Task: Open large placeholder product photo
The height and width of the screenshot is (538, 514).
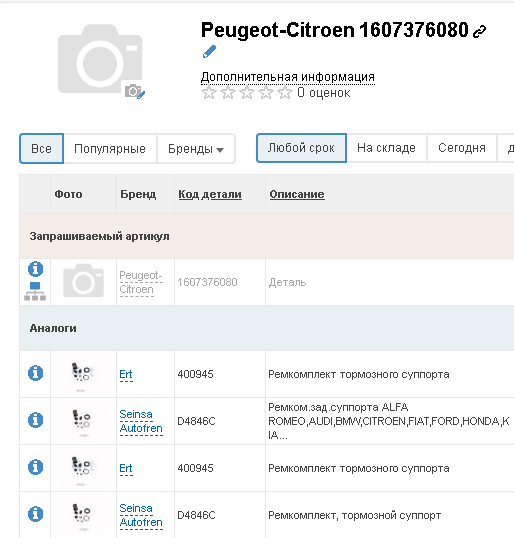Action: (100, 59)
